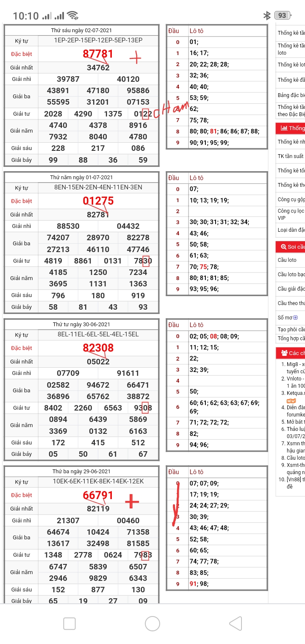Open the Thống kê the sidebar link

tap(291, 185)
